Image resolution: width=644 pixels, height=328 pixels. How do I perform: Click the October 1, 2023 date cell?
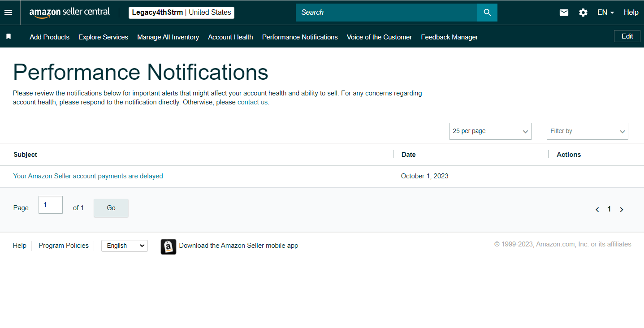[x=425, y=176]
